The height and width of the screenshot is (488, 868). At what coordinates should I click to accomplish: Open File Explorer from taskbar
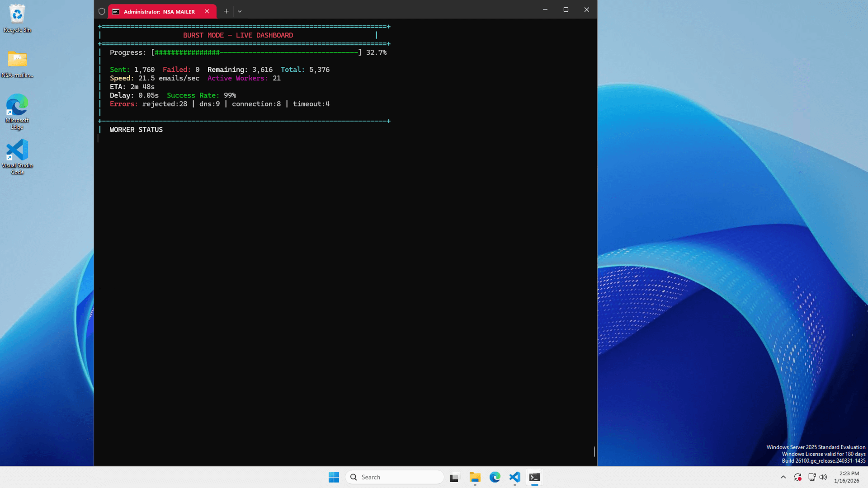pyautogui.click(x=475, y=477)
